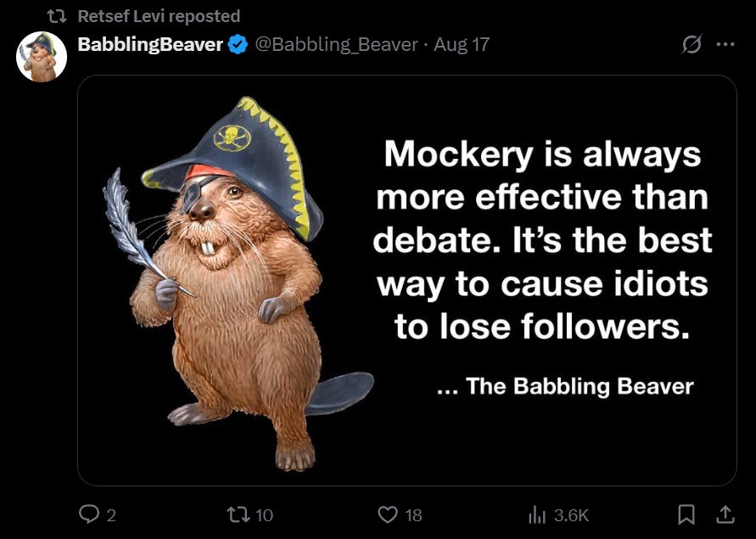The height and width of the screenshot is (539, 756).
Task: Repost this tweet using the retweet icon
Action: (238, 515)
